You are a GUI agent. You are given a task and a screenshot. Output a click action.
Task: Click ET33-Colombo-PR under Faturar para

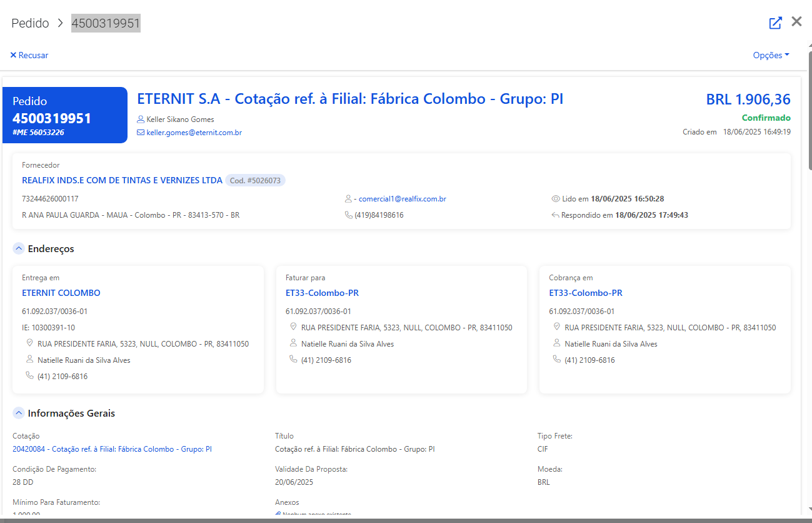point(322,293)
